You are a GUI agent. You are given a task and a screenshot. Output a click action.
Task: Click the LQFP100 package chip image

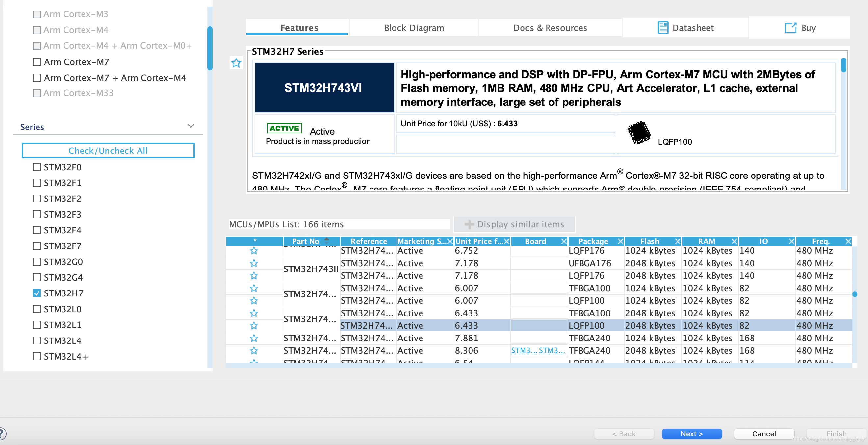[639, 133]
